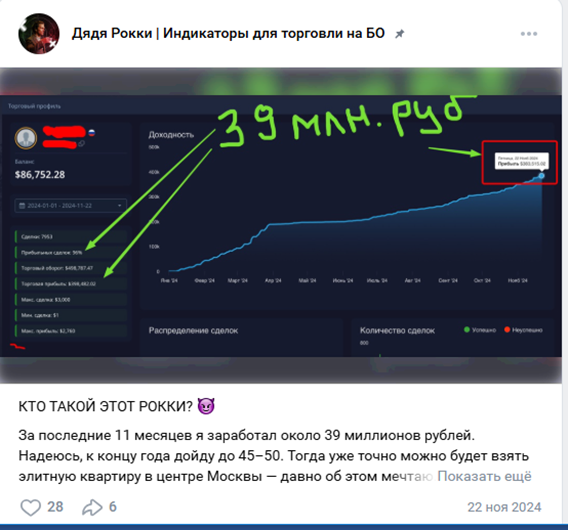Click the Доходность chart heading
Image resolution: width=568 pixels, height=530 pixels.
click(171, 135)
